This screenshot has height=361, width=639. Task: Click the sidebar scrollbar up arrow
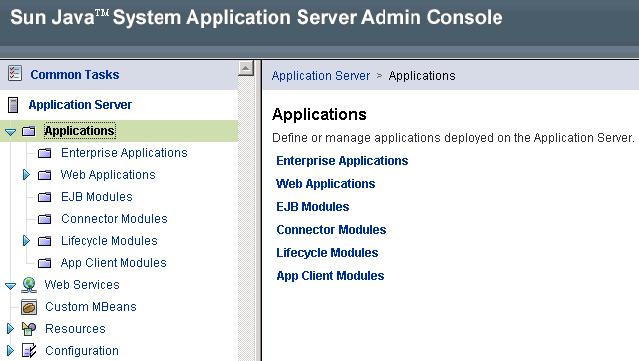246,68
